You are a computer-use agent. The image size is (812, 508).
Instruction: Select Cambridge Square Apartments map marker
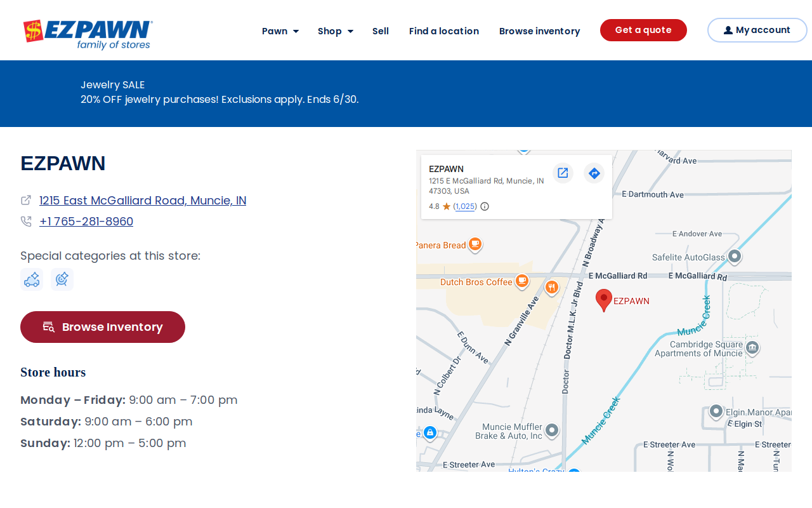tap(752, 347)
